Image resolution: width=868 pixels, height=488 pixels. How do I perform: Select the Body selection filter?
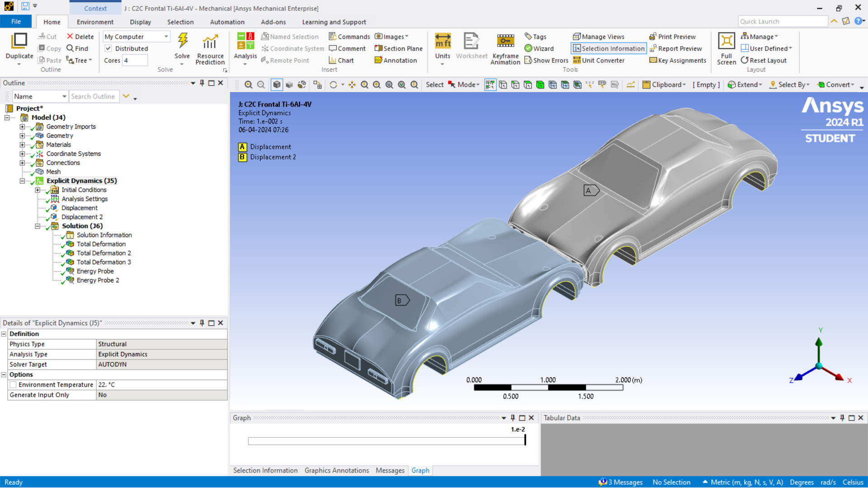(x=540, y=84)
